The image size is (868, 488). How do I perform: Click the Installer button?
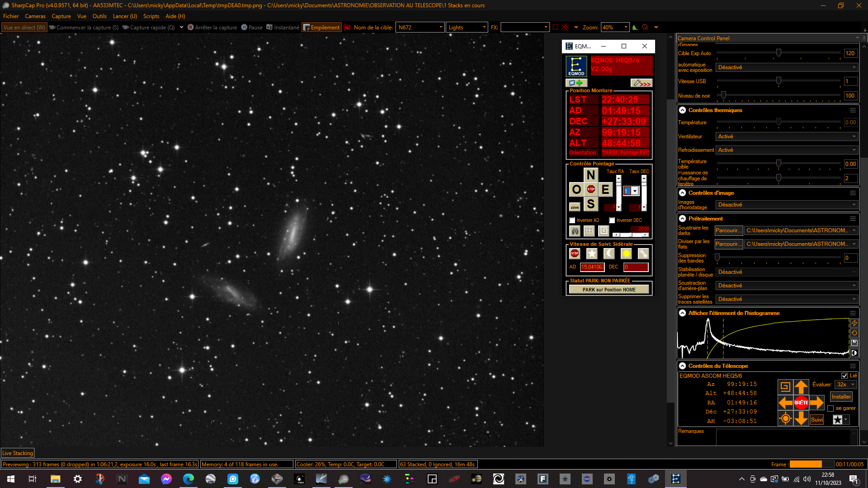point(841,397)
